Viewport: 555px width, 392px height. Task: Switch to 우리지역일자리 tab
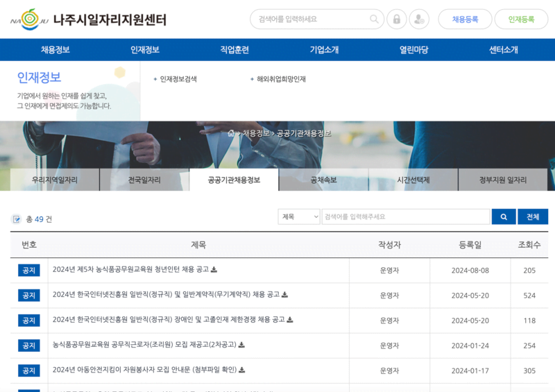pos(55,180)
